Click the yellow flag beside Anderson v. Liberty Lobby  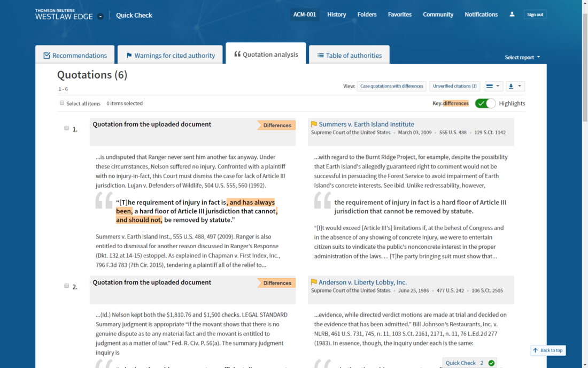point(314,282)
